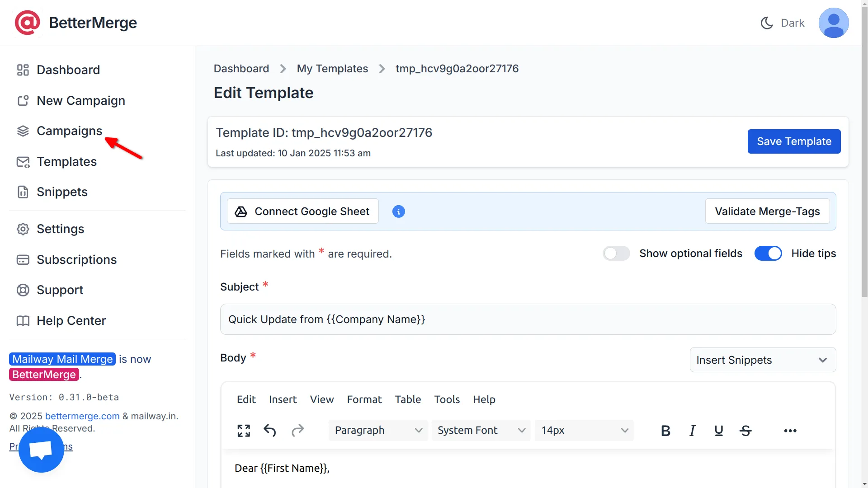
Task: Click the New Campaign icon
Action: click(23, 100)
